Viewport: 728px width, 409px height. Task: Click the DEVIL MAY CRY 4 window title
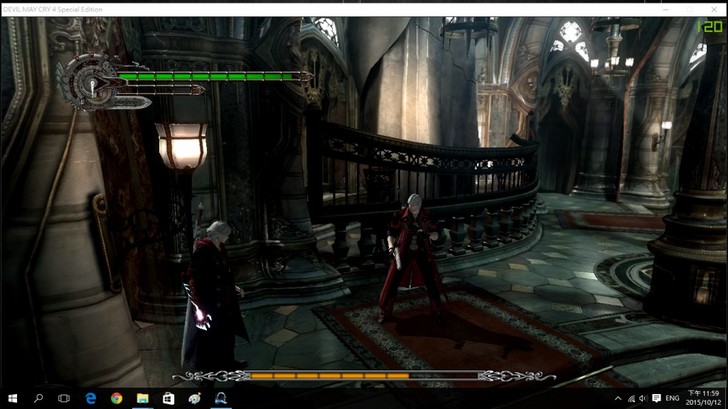[52, 9]
